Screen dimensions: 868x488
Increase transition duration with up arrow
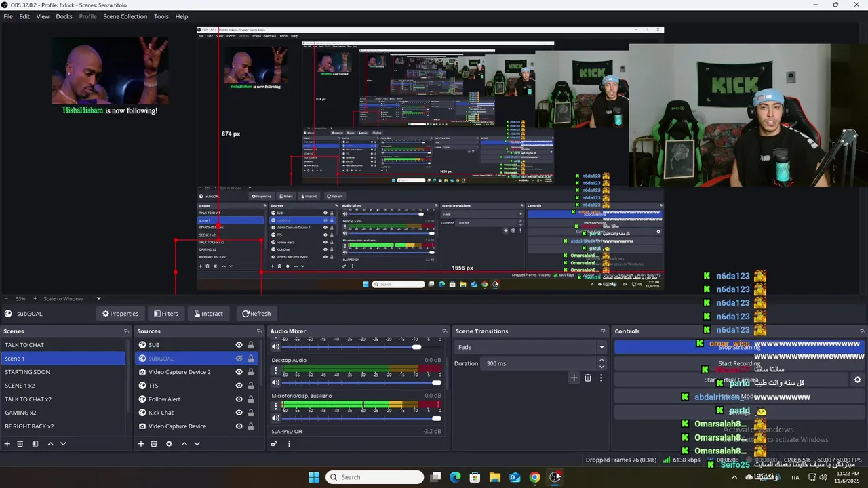coord(601,360)
